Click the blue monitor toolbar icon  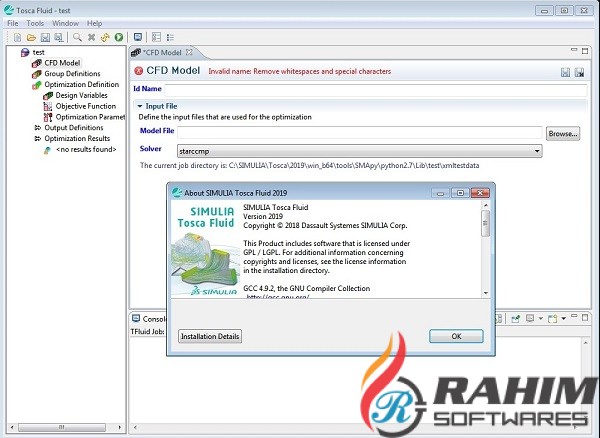(138, 37)
